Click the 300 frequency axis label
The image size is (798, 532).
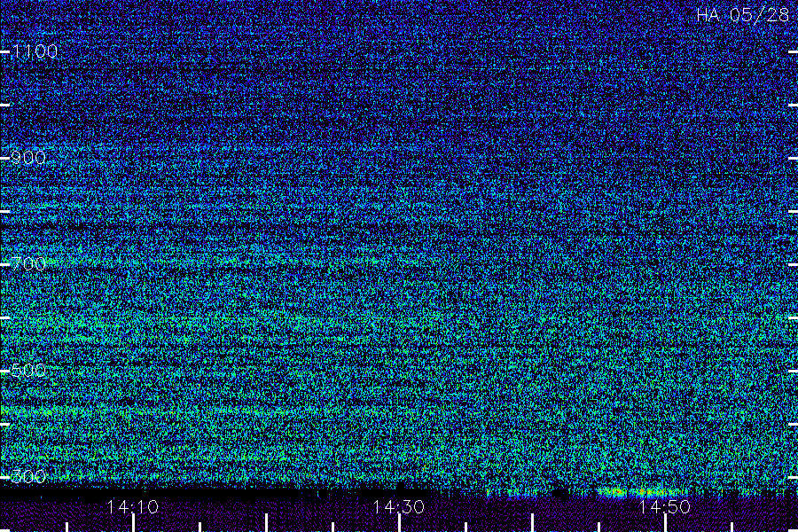point(28,476)
